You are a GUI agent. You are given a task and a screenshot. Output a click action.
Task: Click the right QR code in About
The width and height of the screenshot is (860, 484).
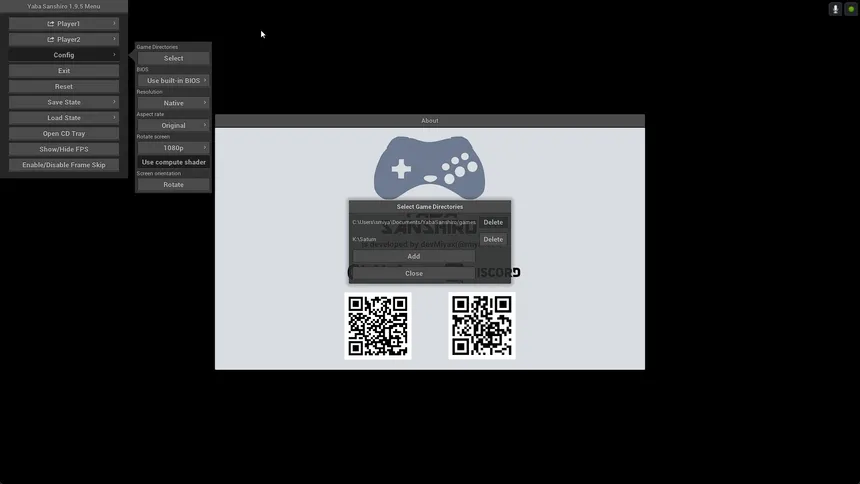pyautogui.click(x=482, y=326)
